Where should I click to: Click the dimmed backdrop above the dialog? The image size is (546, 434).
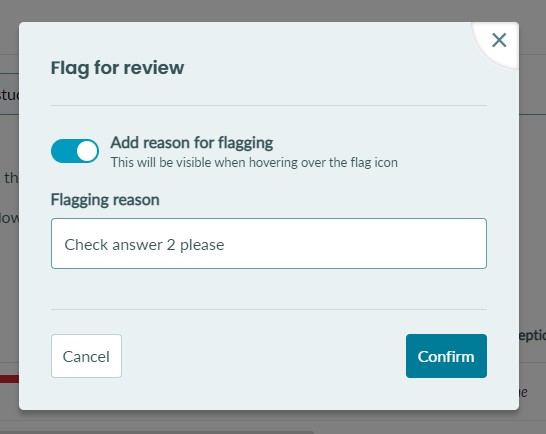coord(272,10)
